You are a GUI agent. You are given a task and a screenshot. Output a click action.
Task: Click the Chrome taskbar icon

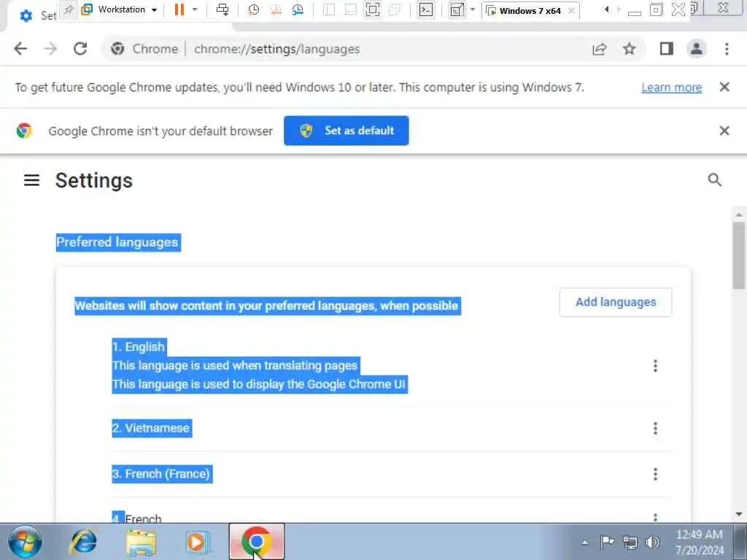tap(256, 542)
